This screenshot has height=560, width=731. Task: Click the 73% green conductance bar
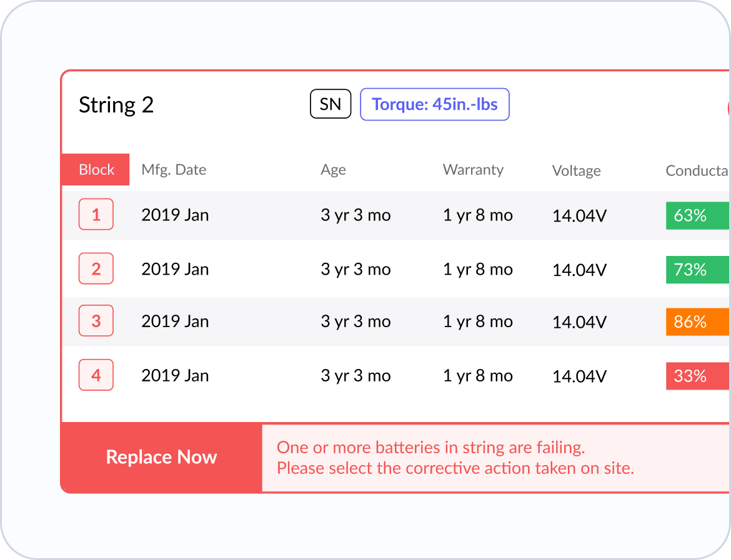(698, 269)
